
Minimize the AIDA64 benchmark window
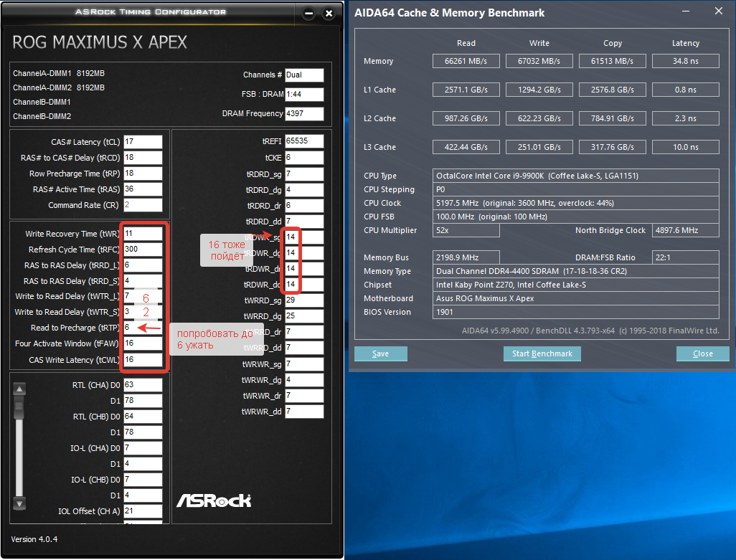tap(686, 11)
